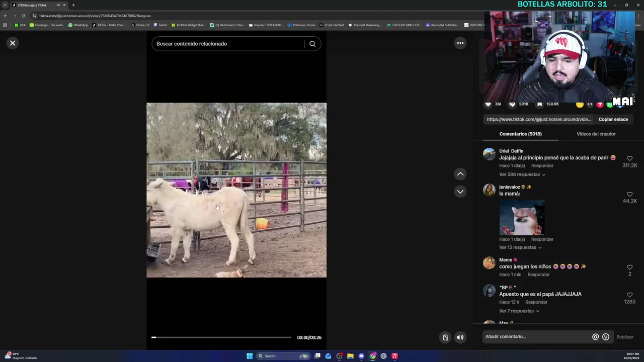Save video with the bookmark icon
Screen dimensions: 644x362
539,104
